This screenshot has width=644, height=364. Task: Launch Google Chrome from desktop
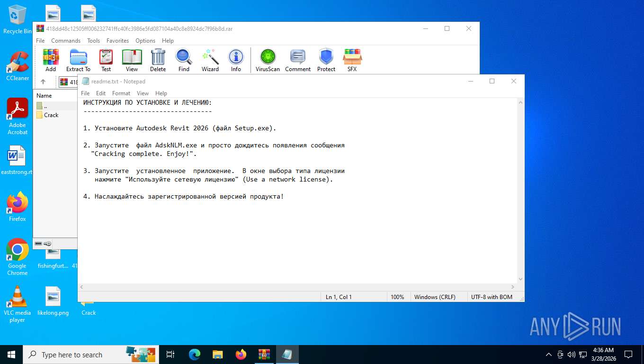[18, 257]
